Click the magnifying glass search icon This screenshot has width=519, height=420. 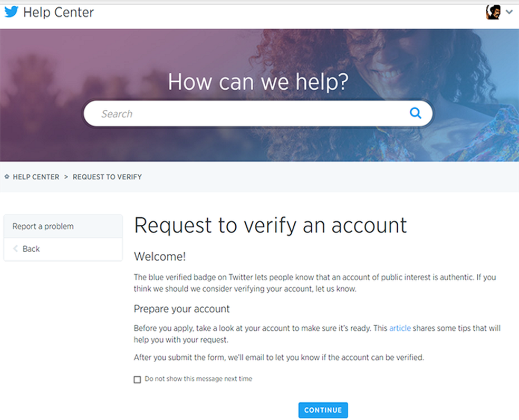tap(416, 113)
